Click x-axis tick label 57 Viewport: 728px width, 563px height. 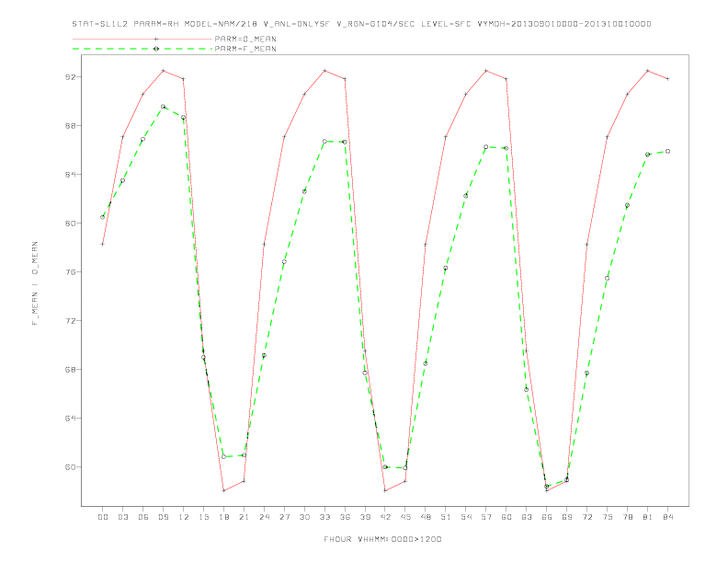[486, 517]
